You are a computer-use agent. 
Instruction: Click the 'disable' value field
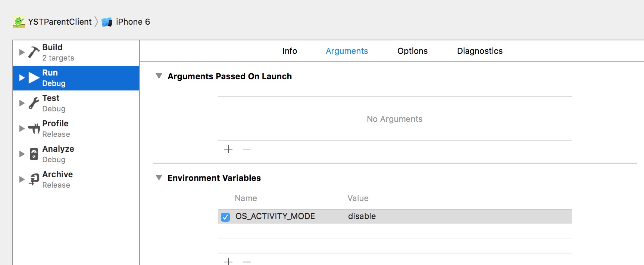(362, 216)
